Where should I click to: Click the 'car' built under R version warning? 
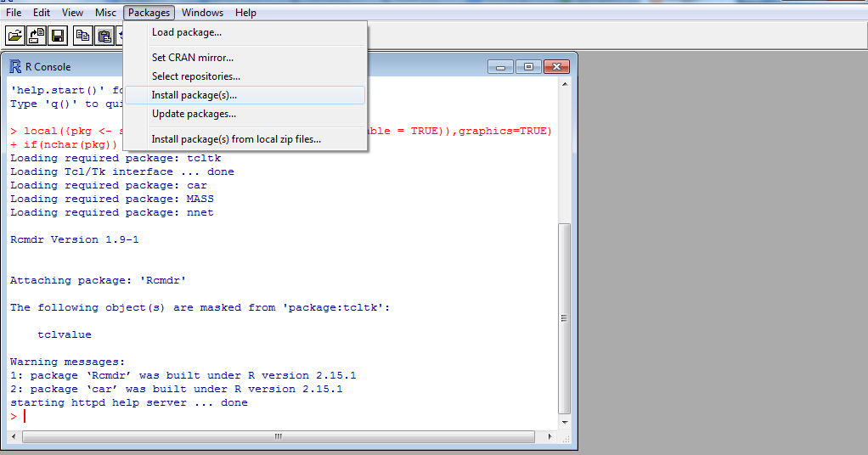coord(176,389)
